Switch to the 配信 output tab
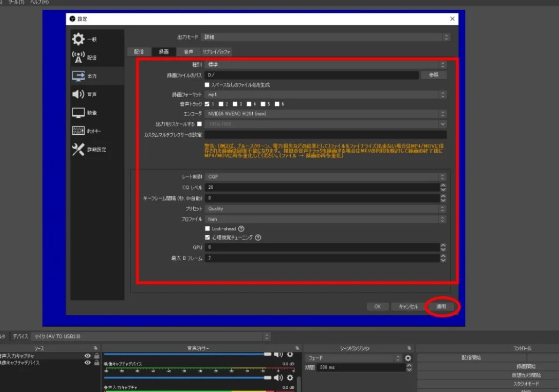559x392 pixels. tap(139, 52)
